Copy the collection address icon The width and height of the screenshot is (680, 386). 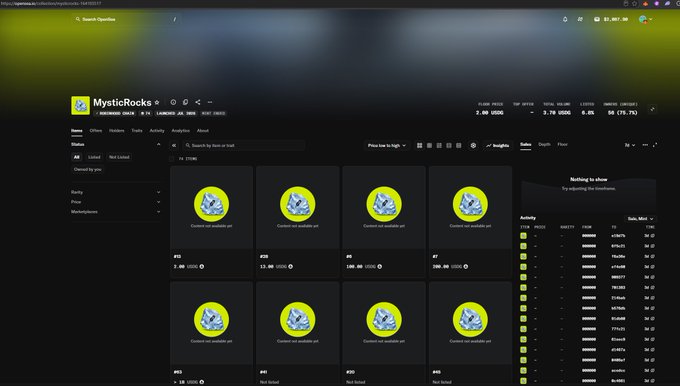tap(185, 102)
